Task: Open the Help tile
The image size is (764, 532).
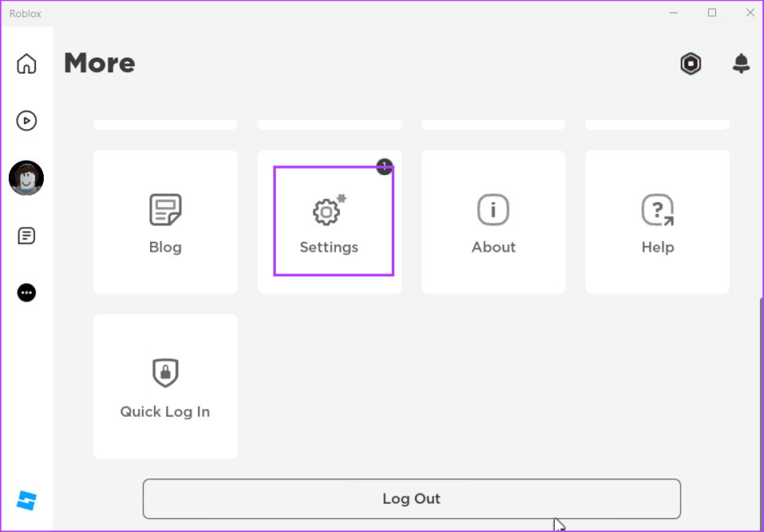Action: coord(657,222)
